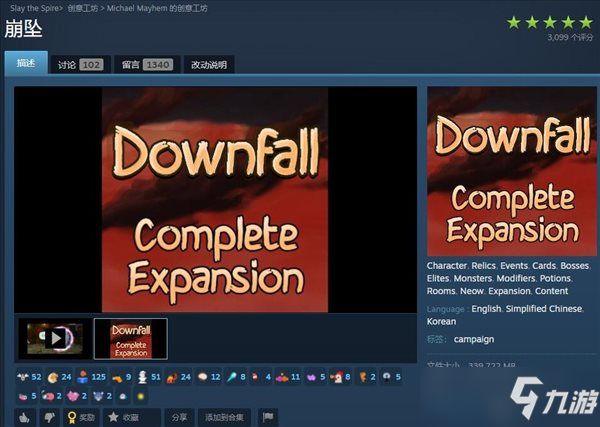Open the 留言 1340 tab

point(147,65)
